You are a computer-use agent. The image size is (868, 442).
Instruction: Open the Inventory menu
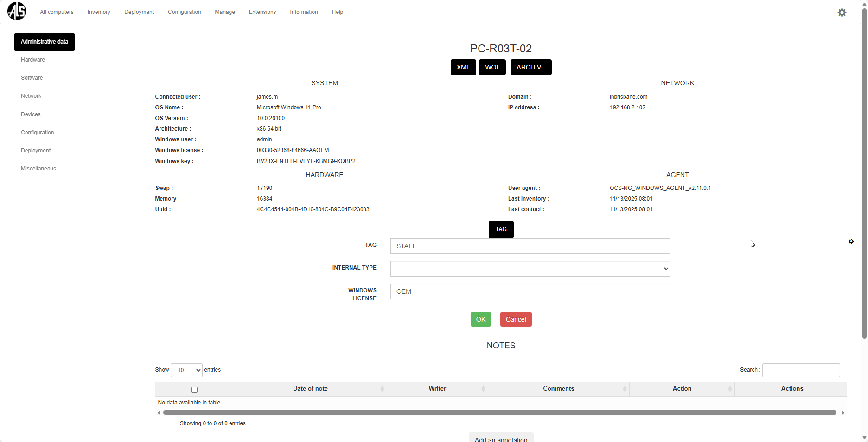(x=99, y=12)
